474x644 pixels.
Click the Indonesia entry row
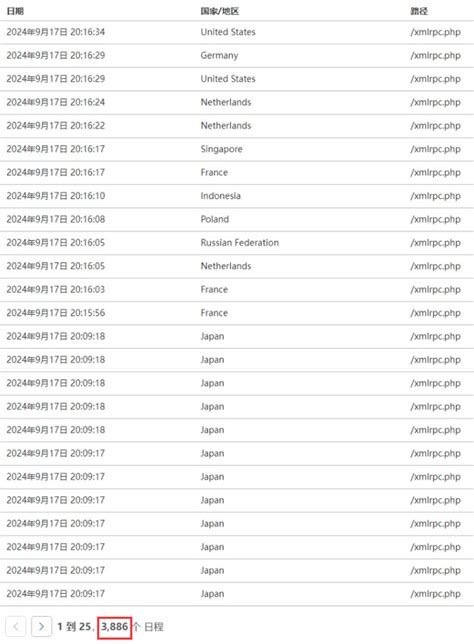[x=237, y=196]
